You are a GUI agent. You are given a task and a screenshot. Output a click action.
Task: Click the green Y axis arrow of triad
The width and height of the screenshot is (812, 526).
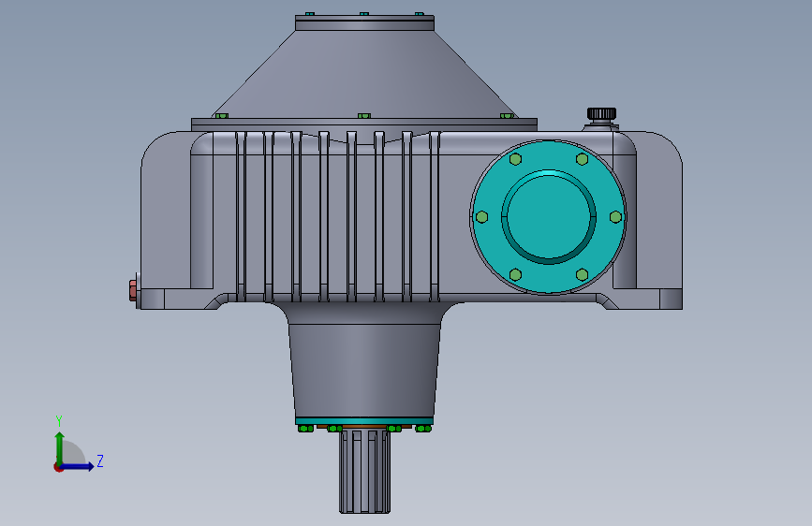coord(60,447)
